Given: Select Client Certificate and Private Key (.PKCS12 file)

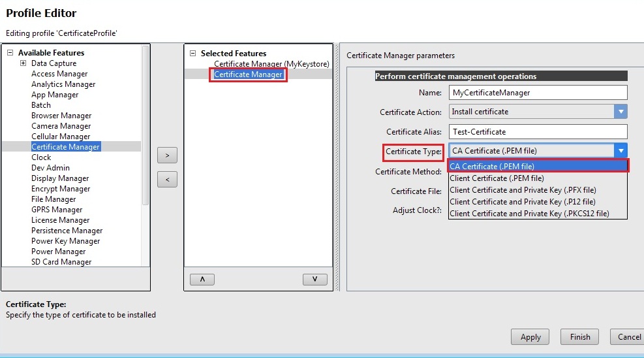Looking at the screenshot, I should pos(529,214).
